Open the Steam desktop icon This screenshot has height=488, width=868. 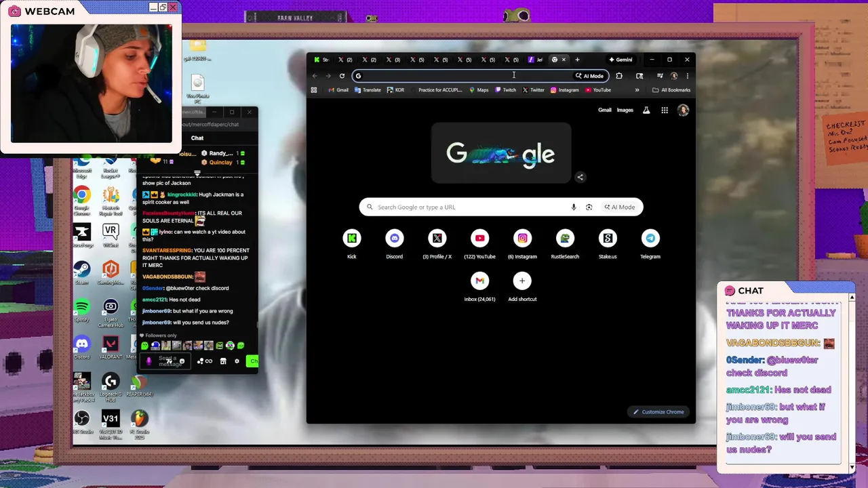(82, 272)
